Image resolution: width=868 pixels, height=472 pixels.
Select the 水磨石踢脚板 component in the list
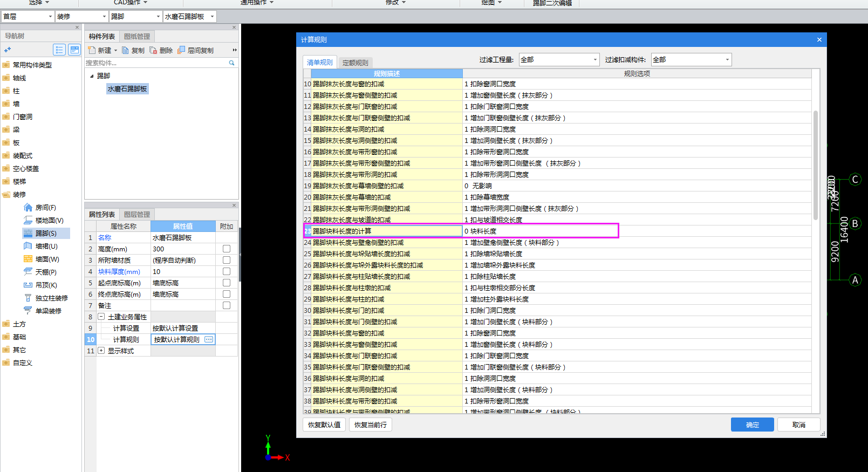[127, 89]
